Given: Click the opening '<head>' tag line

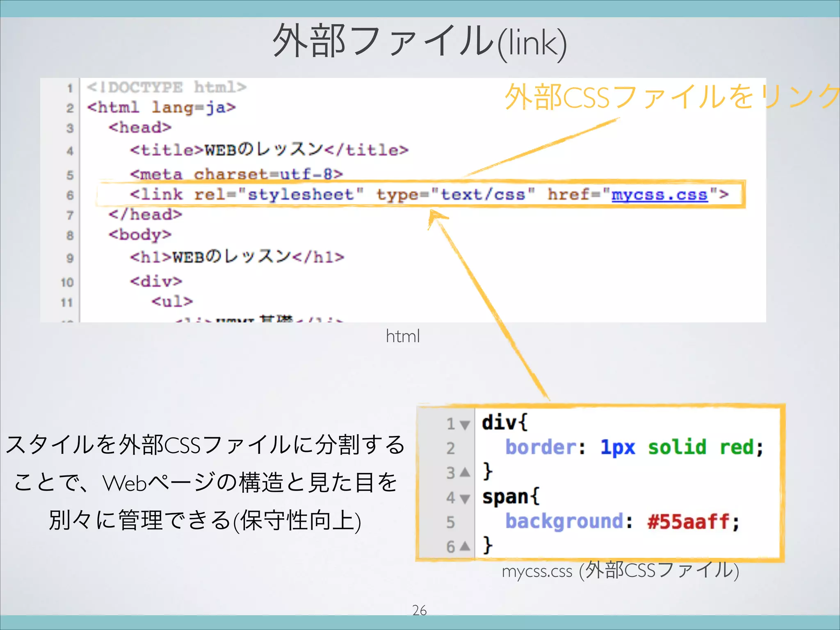Looking at the screenshot, I should pos(140,128).
